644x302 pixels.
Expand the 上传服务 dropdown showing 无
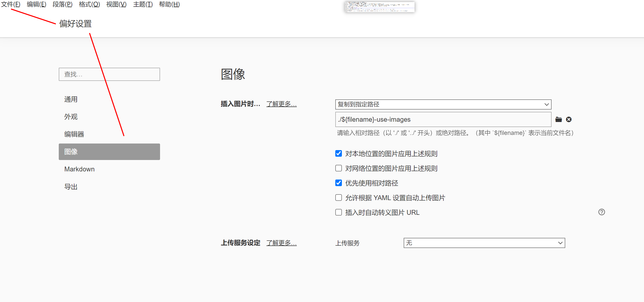tap(484, 243)
